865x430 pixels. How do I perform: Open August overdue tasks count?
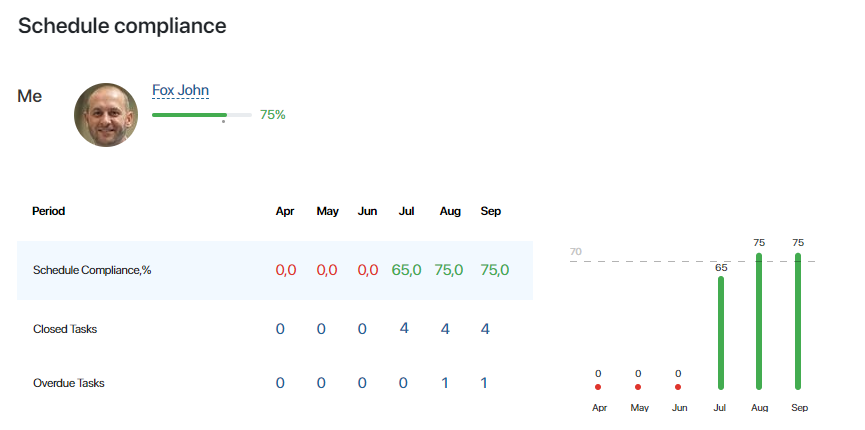(x=445, y=383)
